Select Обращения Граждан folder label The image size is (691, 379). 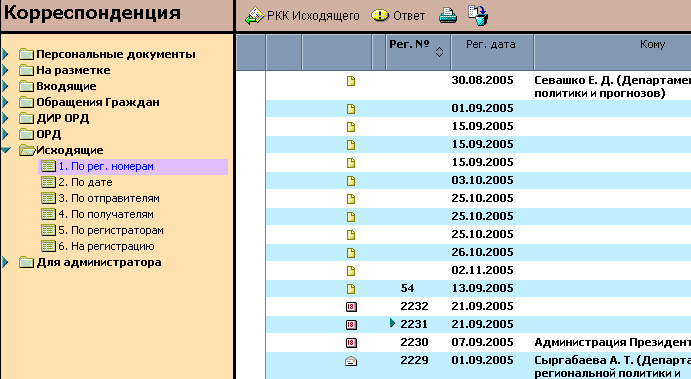point(98,102)
